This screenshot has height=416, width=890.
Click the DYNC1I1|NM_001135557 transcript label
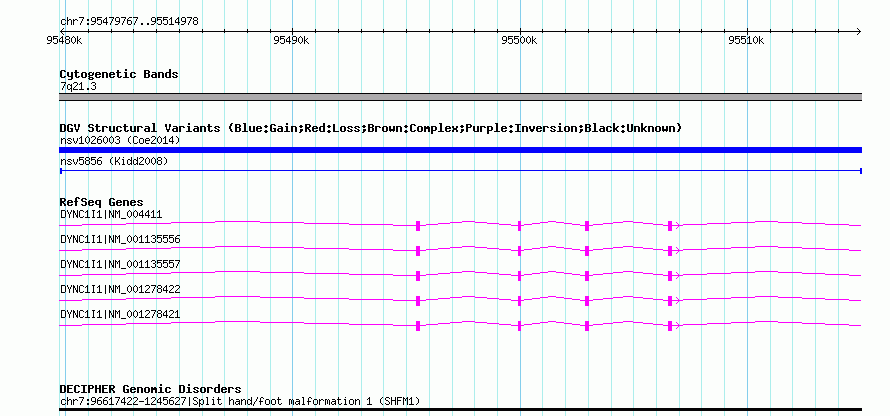point(120,264)
